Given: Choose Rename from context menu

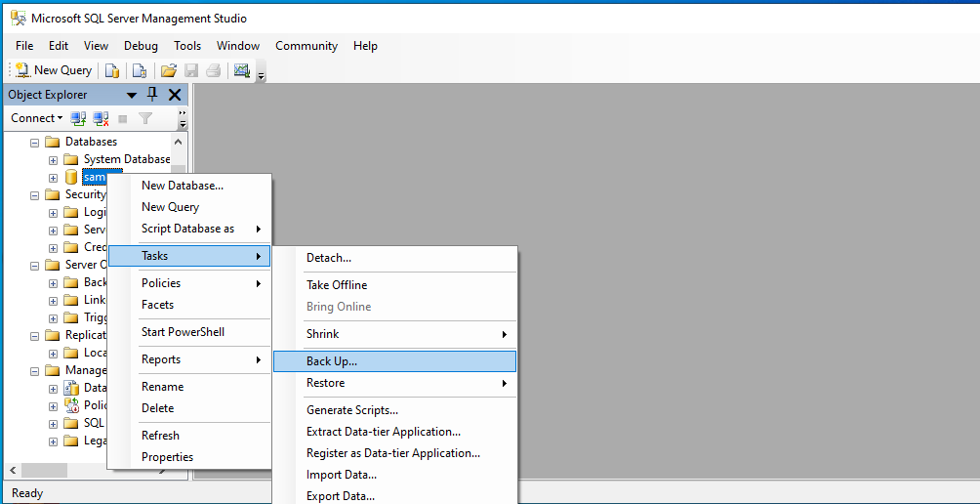Looking at the screenshot, I should coord(189,387).
